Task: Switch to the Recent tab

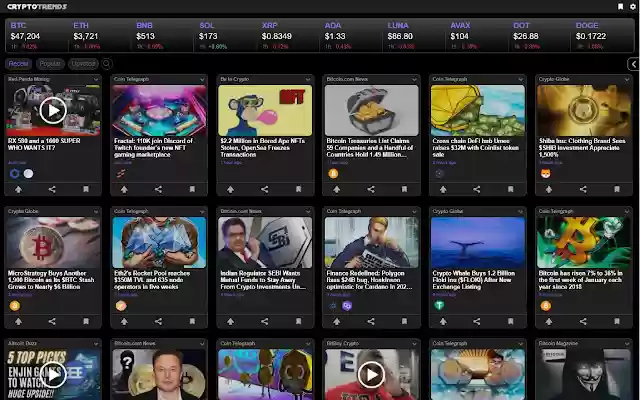Action: pos(18,64)
